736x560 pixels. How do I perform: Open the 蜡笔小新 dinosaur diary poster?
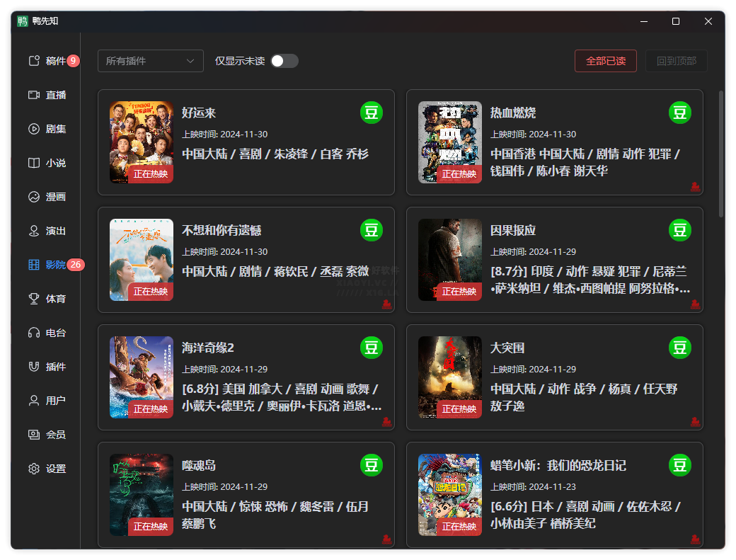449,495
